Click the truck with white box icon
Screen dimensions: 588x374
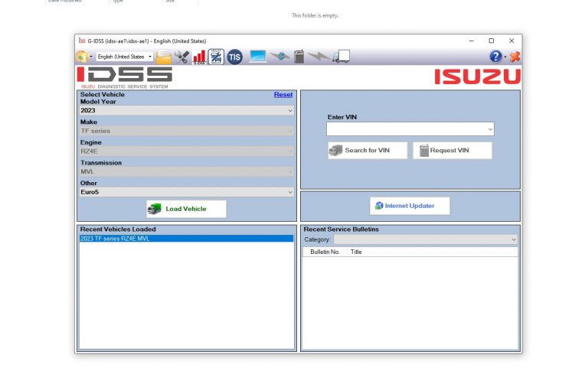point(341,57)
